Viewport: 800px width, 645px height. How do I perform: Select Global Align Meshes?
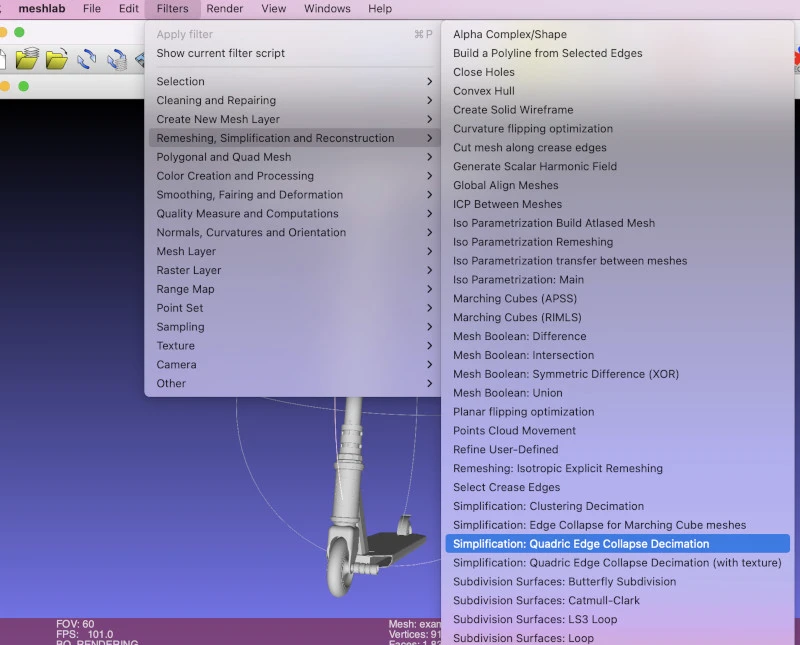(617, 185)
